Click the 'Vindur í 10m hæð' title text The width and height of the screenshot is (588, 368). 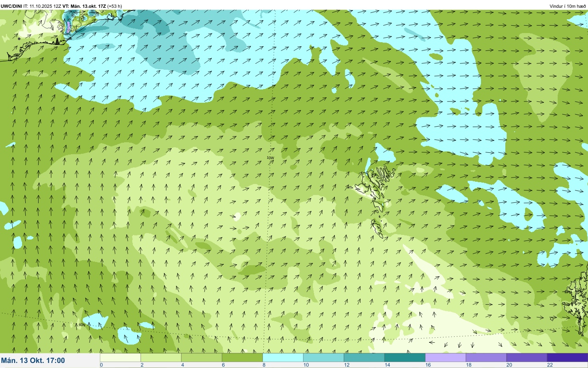pyautogui.click(x=568, y=6)
